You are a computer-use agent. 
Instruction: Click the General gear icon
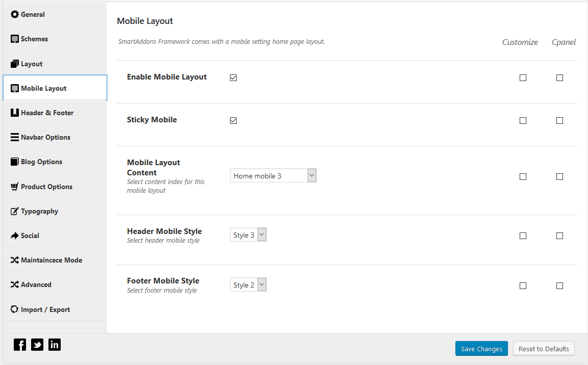tap(15, 14)
